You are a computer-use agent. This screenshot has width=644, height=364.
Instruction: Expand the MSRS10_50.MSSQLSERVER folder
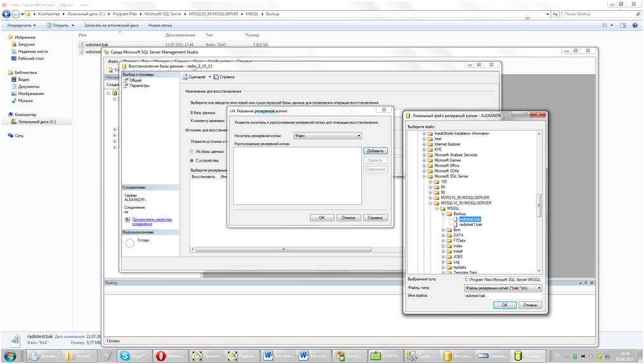(430, 198)
